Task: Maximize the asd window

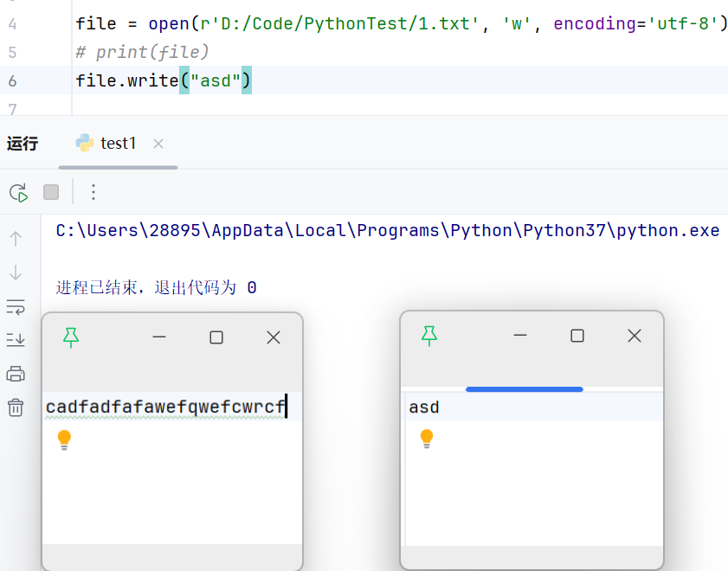Action: [x=577, y=336]
